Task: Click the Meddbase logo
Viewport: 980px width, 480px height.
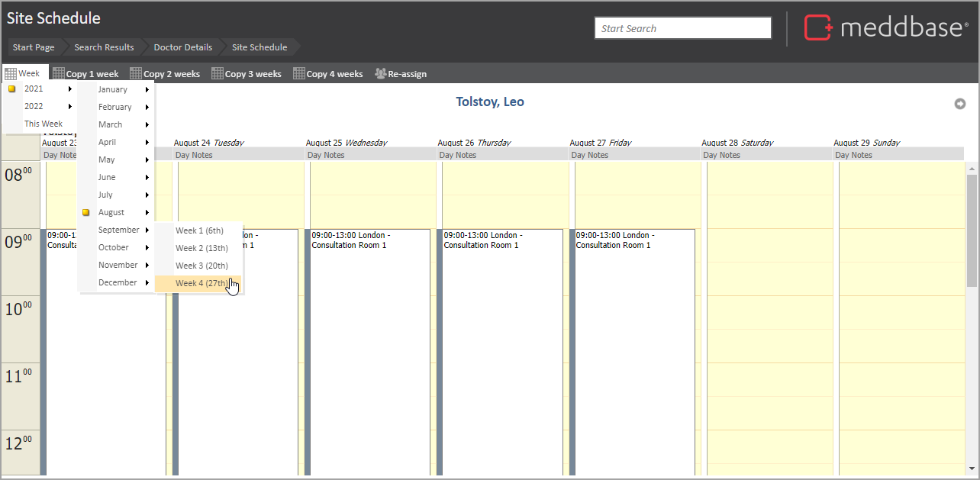Action: click(x=886, y=28)
